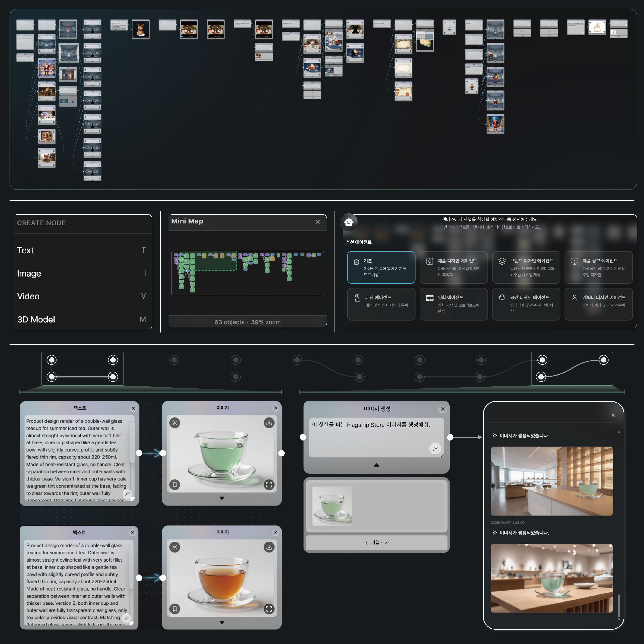Select the 기본 default agent card
The height and width of the screenshot is (644, 644).
point(381,267)
